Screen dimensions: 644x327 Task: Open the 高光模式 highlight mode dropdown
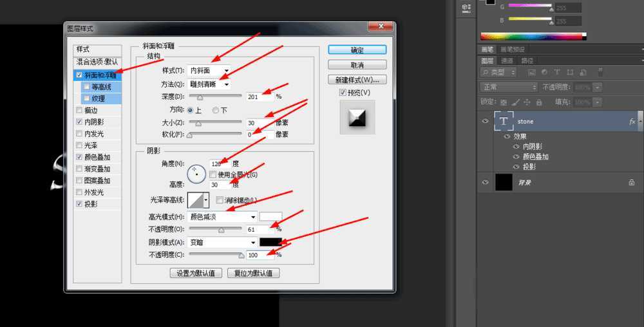222,217
